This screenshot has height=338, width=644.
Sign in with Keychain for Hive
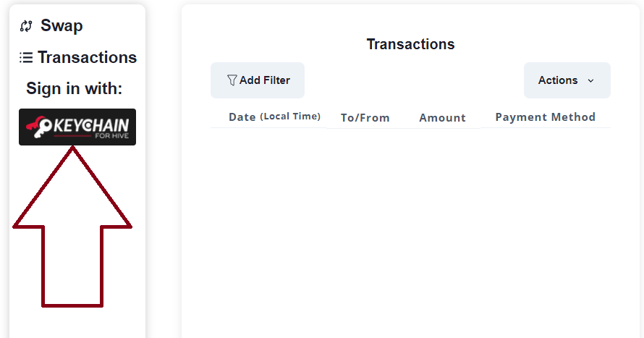77,127
